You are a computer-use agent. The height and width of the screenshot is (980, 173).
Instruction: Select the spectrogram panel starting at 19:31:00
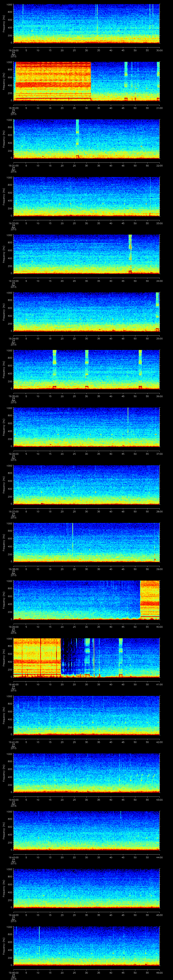(86, 139)
